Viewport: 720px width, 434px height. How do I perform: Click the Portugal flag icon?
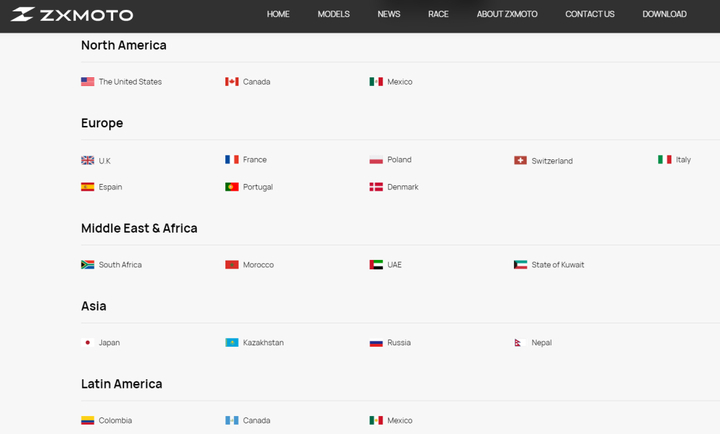[x=232, y=187]
